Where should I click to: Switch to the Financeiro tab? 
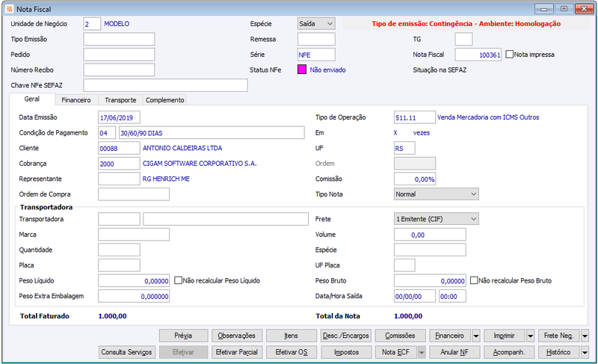click(76, 100)
